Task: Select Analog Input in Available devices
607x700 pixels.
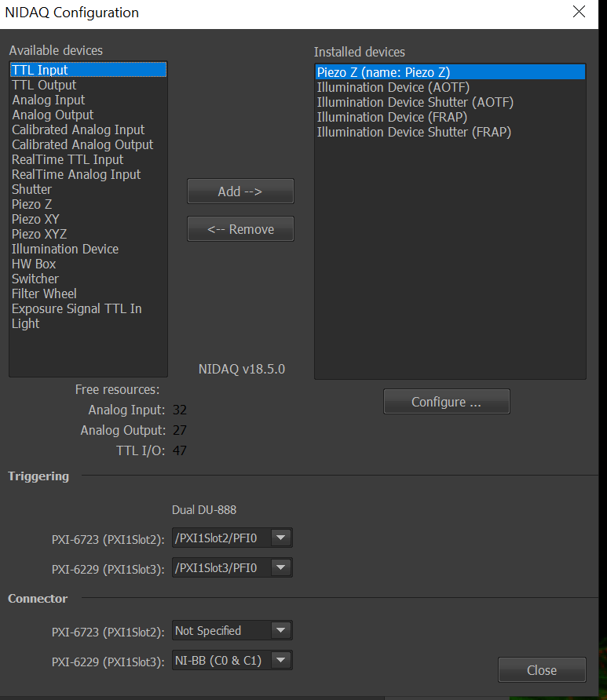Action: click(49, 100)
